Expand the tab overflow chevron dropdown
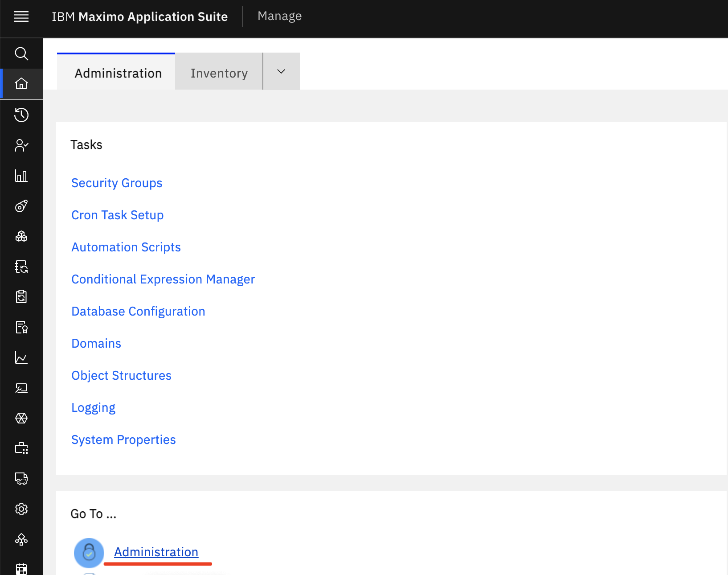This screenshot has width=728, height=575. (x=281, y=71)
